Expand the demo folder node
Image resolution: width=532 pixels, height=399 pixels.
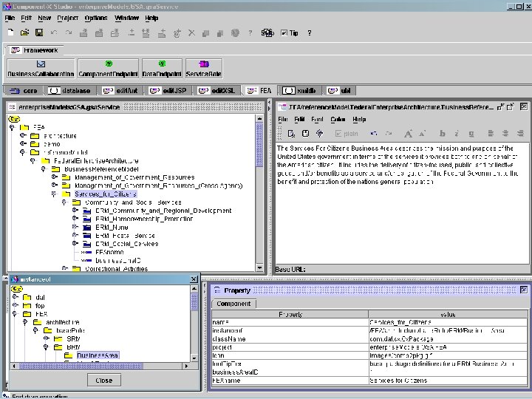click(x=23, y=144)
